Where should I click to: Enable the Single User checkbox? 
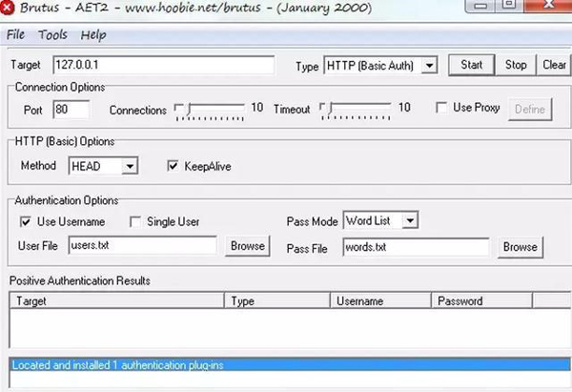[135, 221]
